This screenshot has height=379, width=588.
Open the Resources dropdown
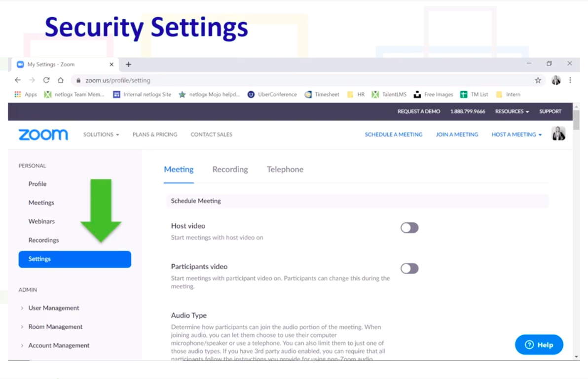tap(512, 111)
